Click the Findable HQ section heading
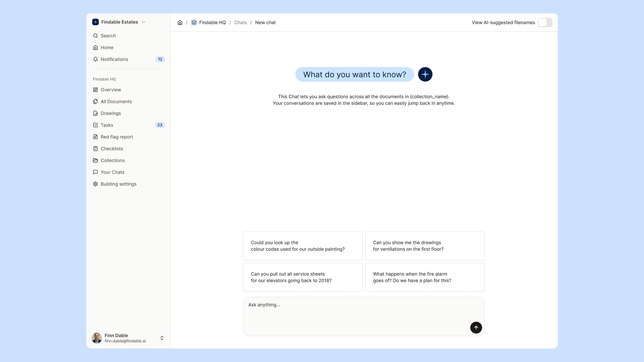The image size is (644, 362). 104,79
